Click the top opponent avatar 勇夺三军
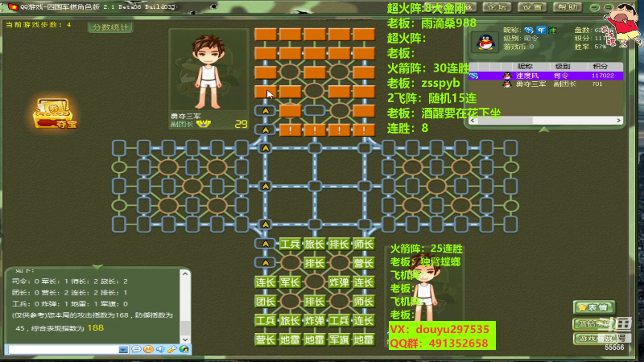Screen dimensions: 644x362 click(x=208, y=72)
